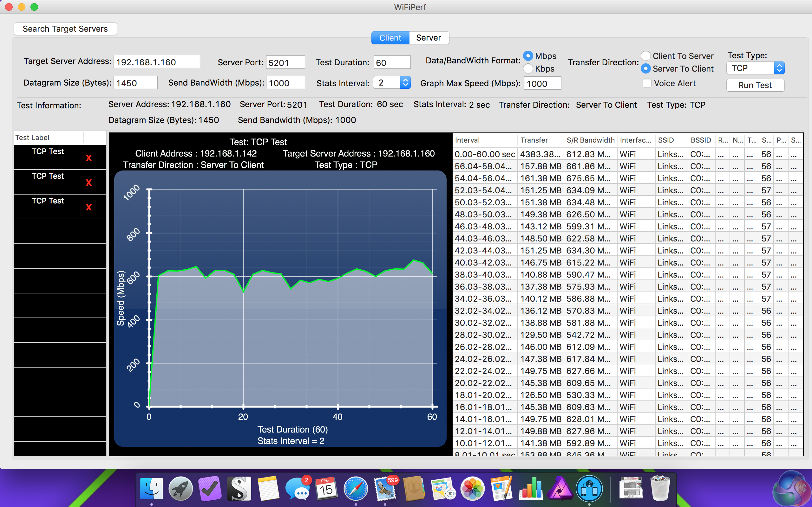Open Affinity Photo in the Dock
812x507 pixels.
[x=560, y=489]
